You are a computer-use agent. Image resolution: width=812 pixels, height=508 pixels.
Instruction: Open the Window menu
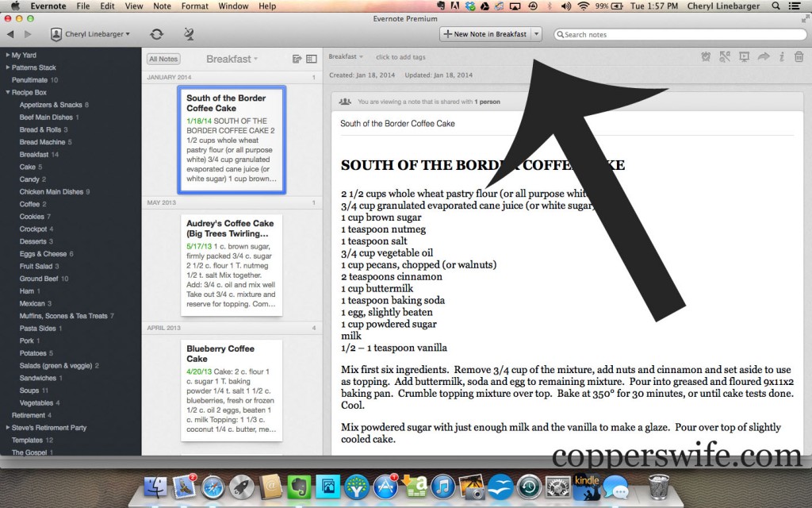(233, 6)
